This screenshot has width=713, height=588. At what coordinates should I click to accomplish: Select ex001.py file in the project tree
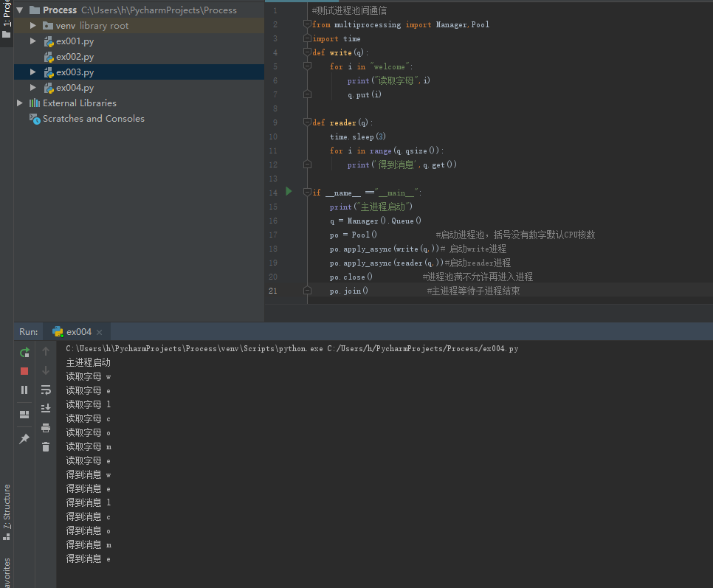pos(75,41)
